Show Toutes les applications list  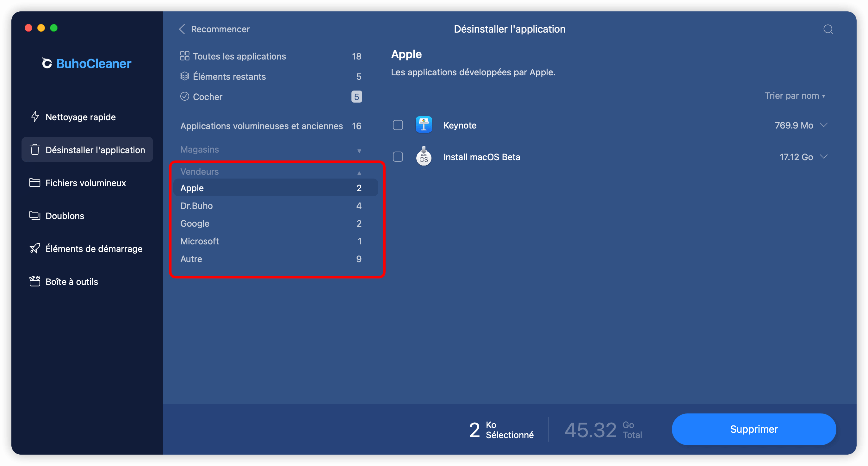pos(271,56)
